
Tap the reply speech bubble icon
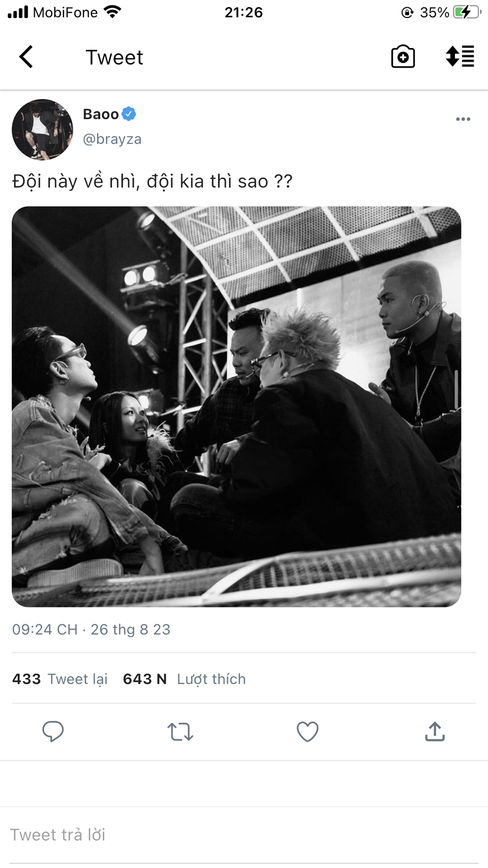point(53,731)
